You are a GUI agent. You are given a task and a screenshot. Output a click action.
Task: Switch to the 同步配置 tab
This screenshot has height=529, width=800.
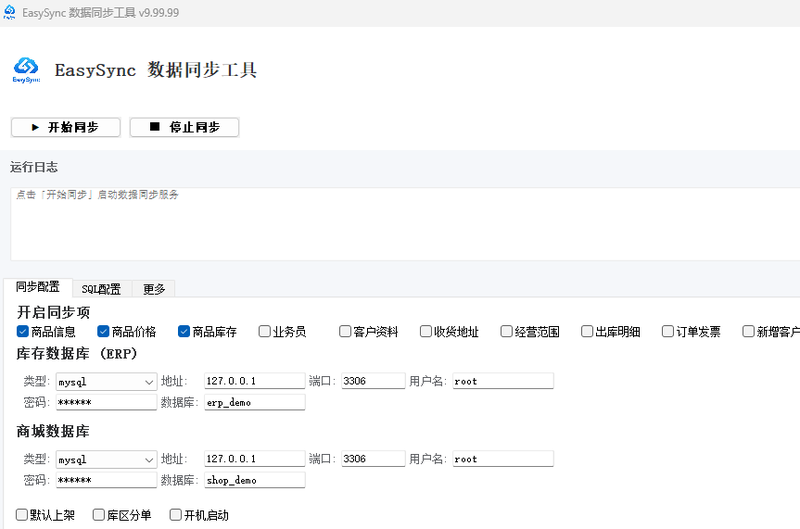[x=38, y=287]
